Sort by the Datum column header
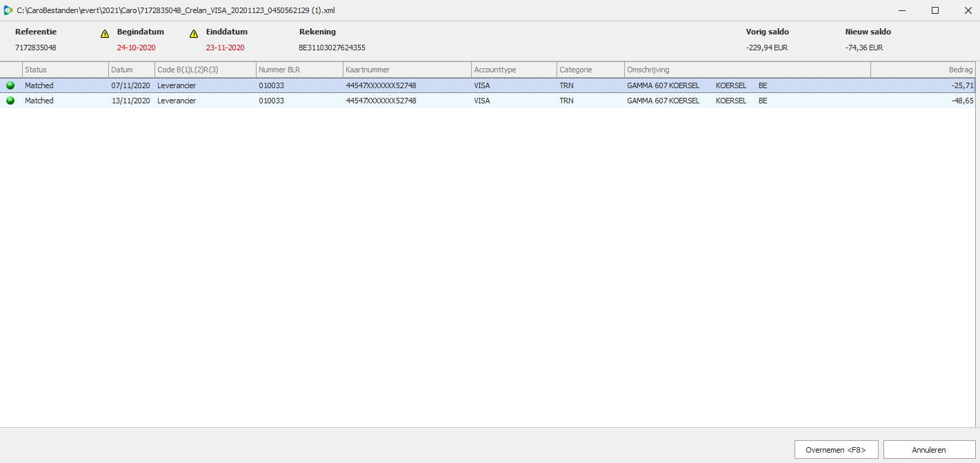Viewport: 980px width, 463px height. pos(132,70)
